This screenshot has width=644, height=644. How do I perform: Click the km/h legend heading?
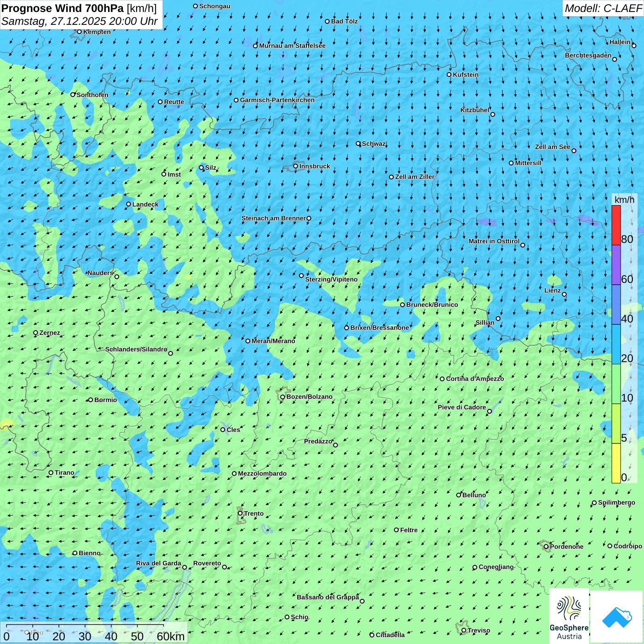pyautogui.click(x=625, y=200)
